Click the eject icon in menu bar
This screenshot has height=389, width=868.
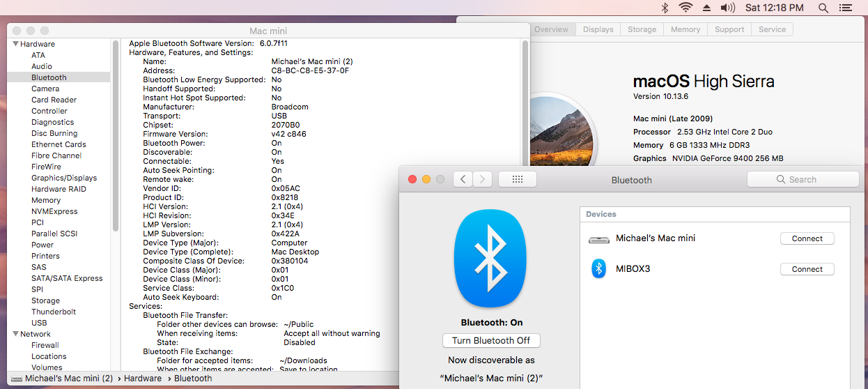click(707, 8)
